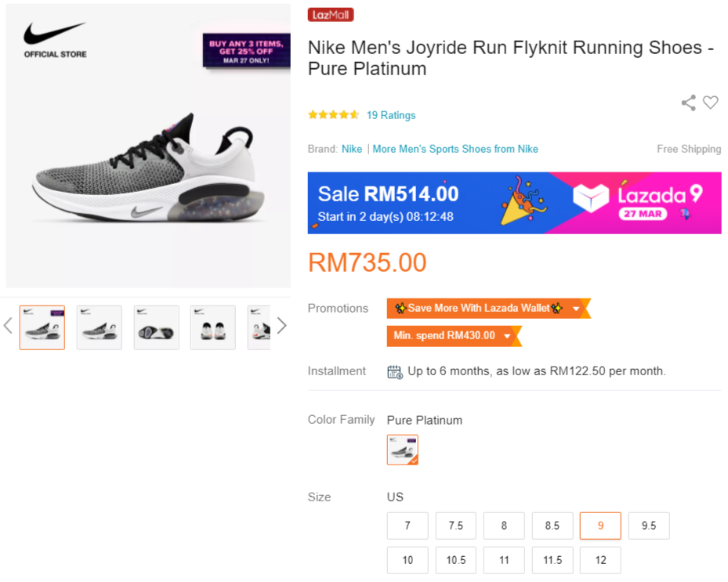Viewport: 728px width, 582px height.
Task: Click the share icon
Action: 688,103
